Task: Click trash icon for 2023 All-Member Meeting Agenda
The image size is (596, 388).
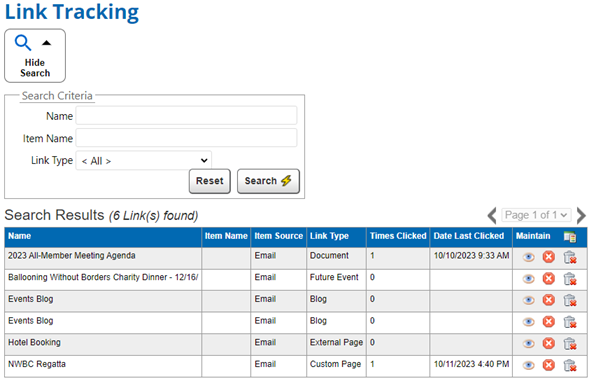Action: tap(570, 257)
